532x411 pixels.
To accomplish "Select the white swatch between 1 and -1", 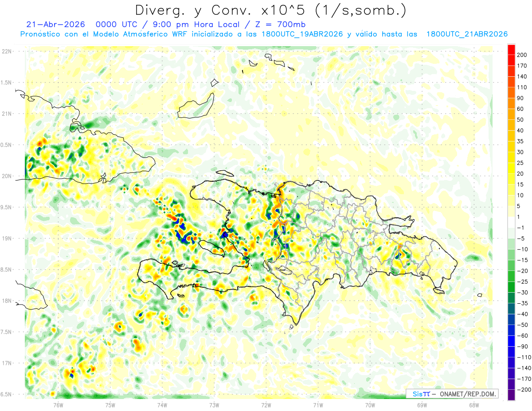I will [x=511, y=222].
